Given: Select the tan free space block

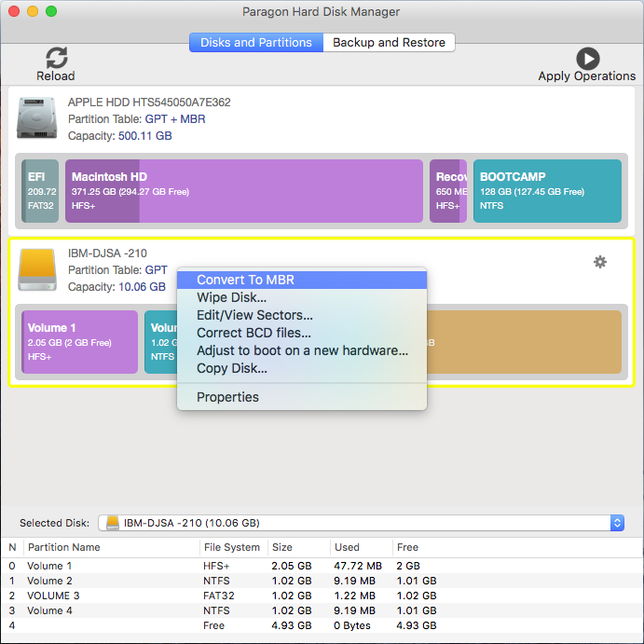Looking at the screenshot, I should [x=524, y=342].
